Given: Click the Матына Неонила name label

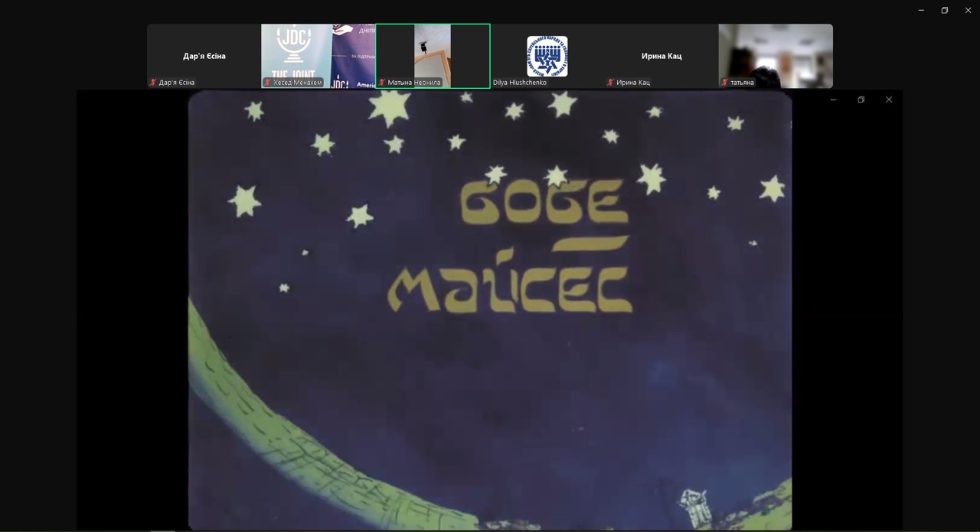Looking at the screenshot, I should [x=414, y=83].
